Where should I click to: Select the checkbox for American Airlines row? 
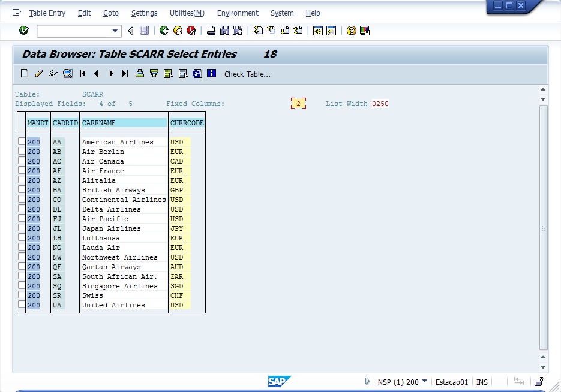click(x=22, y=142)
